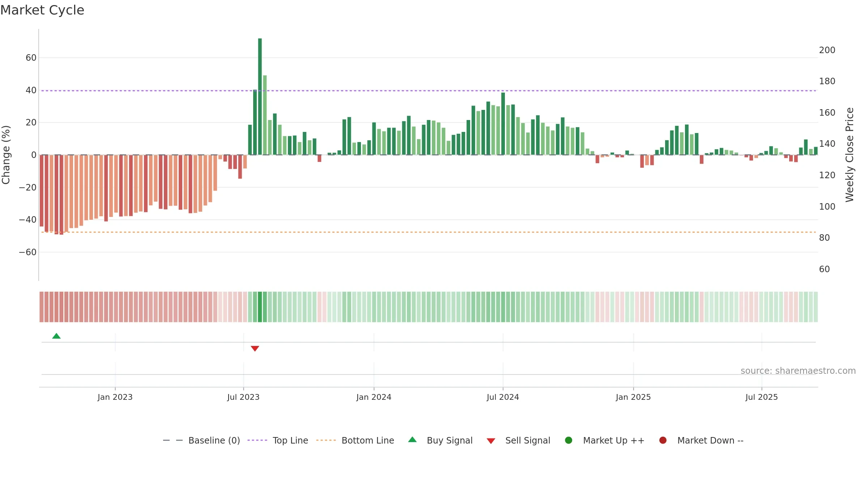
Task: Toggle the Buy Signal legend entry
Action: pyautogui.click(x=440, y=440)
